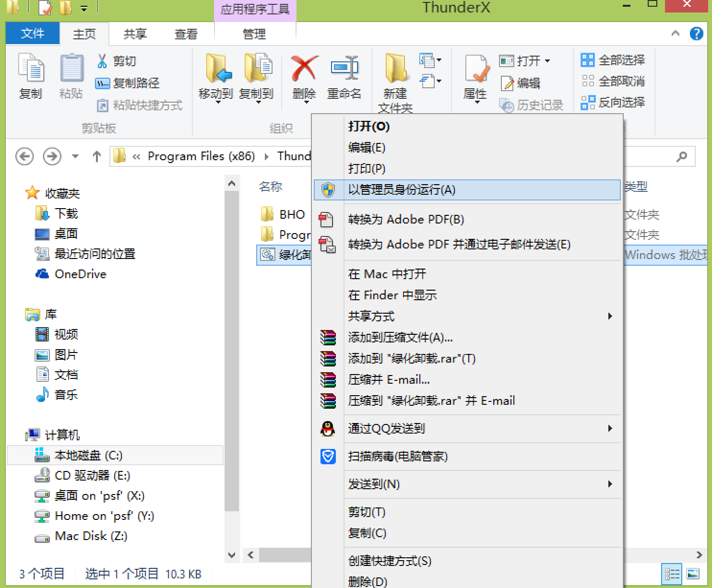
Task: Switch to the Share (共享) tab
Action: tap(135, 34)
